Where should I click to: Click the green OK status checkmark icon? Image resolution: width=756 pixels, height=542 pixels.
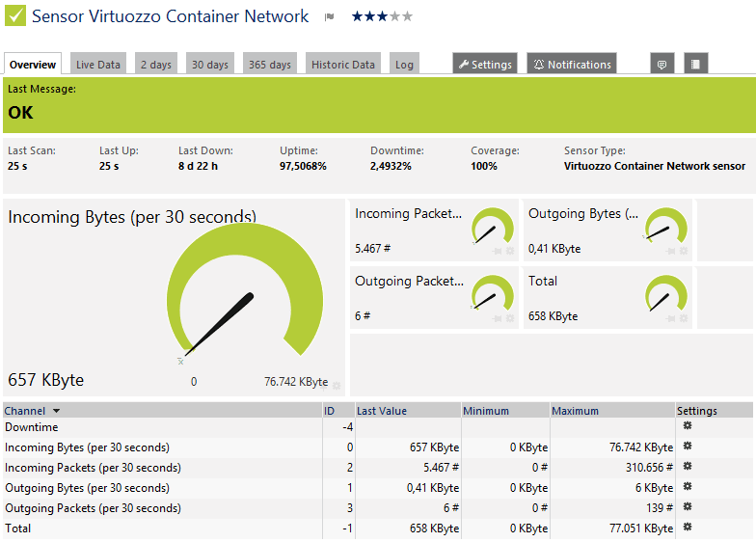click(15, 15)
